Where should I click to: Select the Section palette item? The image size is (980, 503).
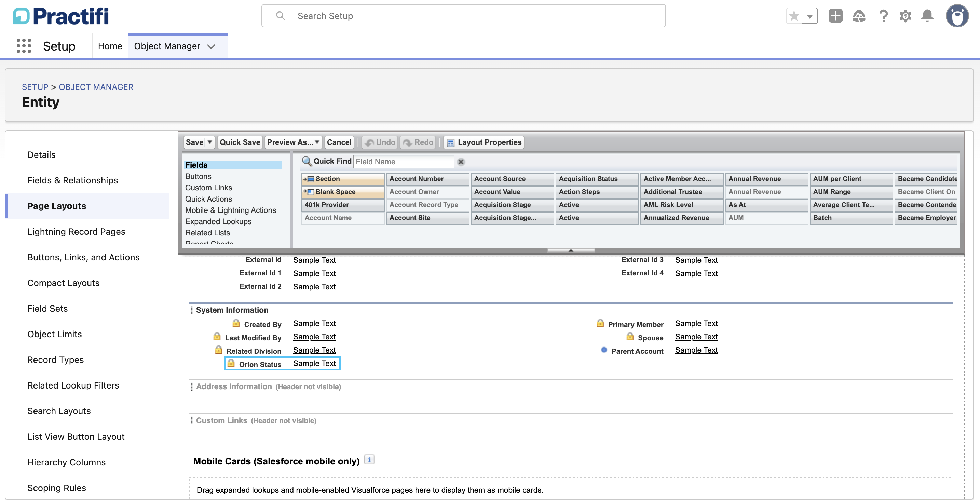pos(343,179)
